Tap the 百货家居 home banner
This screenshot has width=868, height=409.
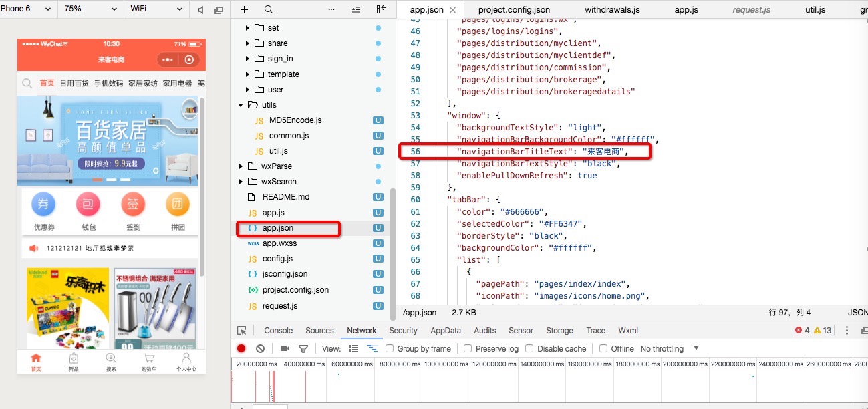(108, 141)
